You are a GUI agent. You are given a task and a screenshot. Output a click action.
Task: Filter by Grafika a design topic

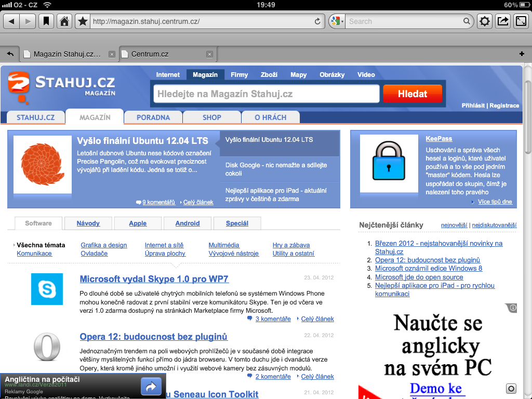tap(104, 245)
